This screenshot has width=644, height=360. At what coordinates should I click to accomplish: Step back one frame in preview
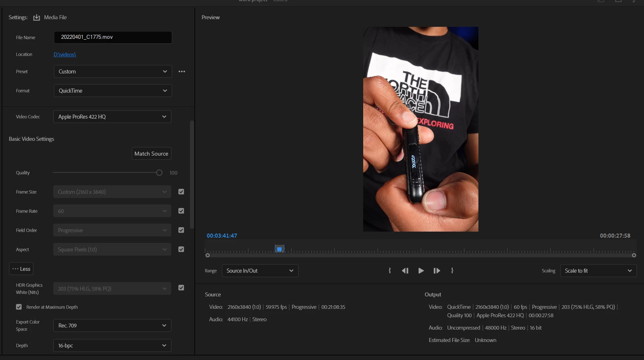[x=405, y=271]
